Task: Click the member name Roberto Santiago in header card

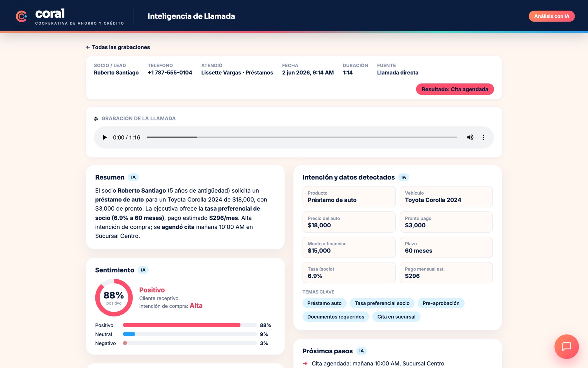Action: tap(116, 73)
